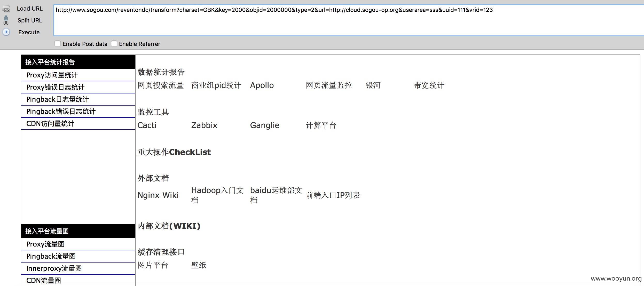Click the 接入平台统计报告 header
The image size is (644, 286).
[x=78, y=62]
